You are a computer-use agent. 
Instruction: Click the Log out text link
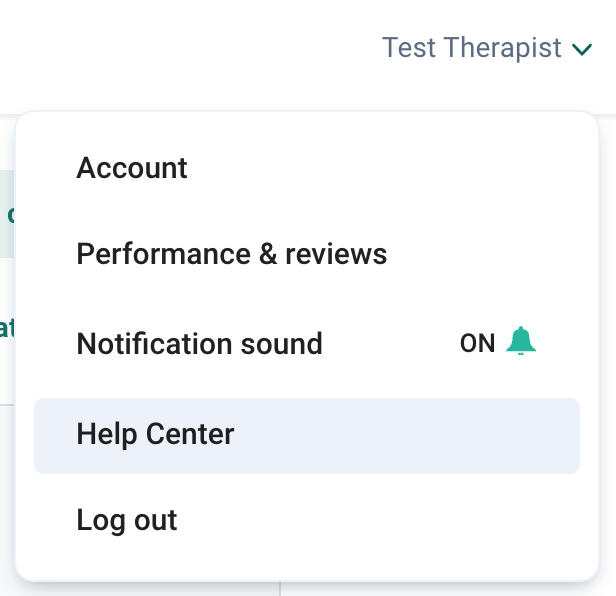pyautogui.click(x=127, y=520)
